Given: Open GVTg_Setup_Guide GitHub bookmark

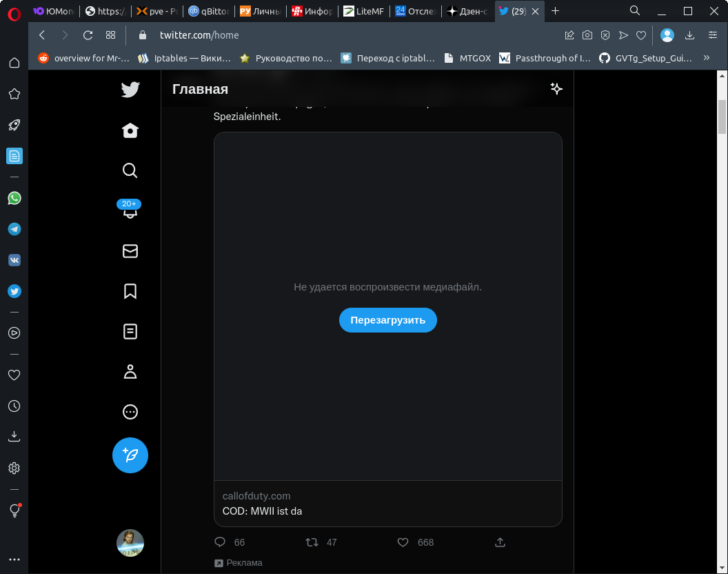Looking at the screenshot, I should coord(646,58).
